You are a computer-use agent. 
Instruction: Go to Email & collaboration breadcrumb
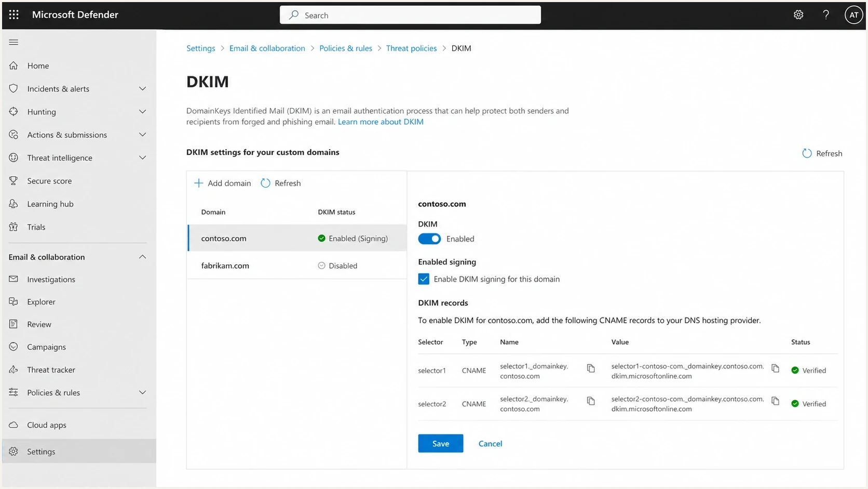click(267, 48)
